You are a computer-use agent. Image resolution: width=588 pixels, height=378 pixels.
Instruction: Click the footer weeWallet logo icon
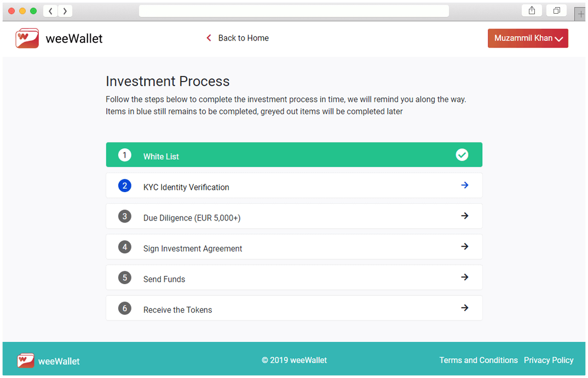[x=26, y=360]
